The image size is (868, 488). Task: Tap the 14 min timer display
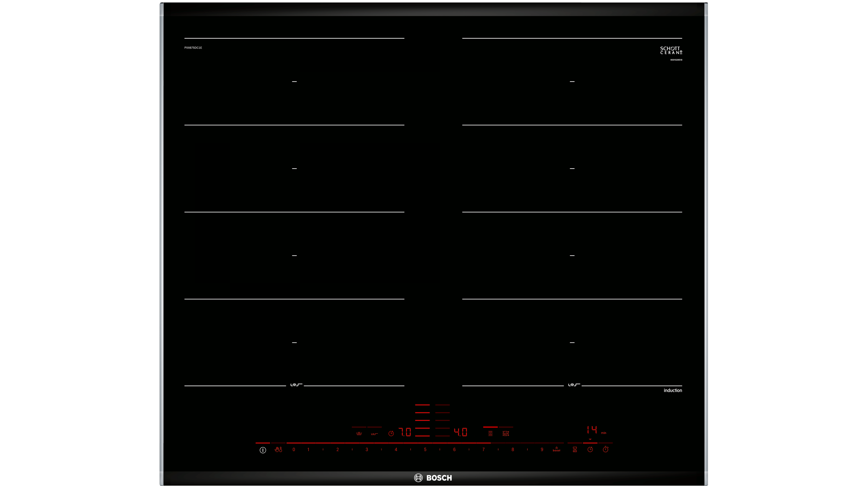592,430
